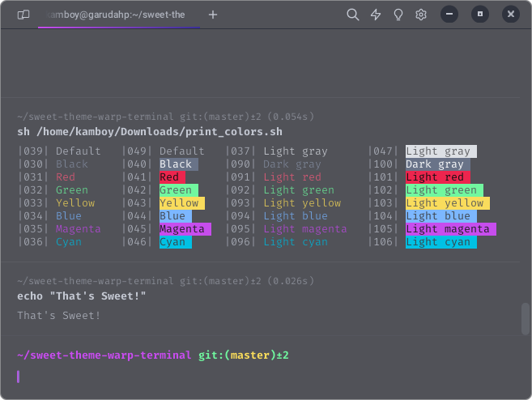Click the 094 Light blue foreground text
This screenshot has width=532, height=400.
pyautogui.click(x=296, y=216)
